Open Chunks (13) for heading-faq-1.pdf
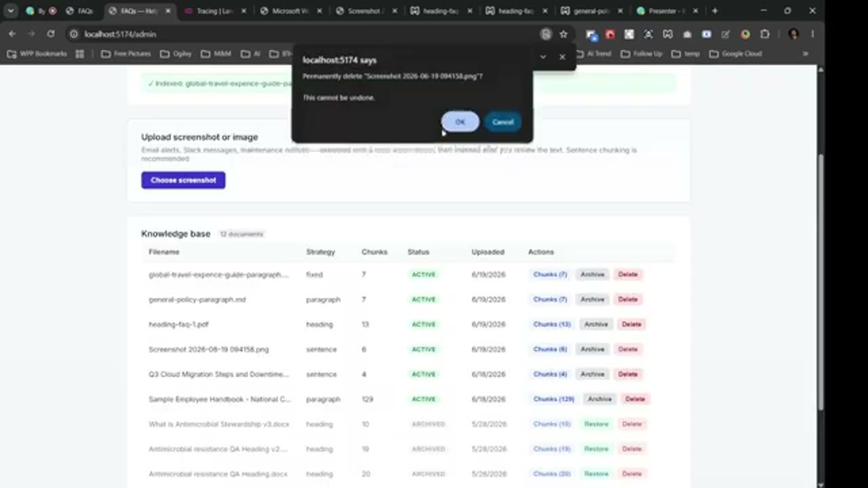Screen dimensions: 868x488 tap(552, 325)
